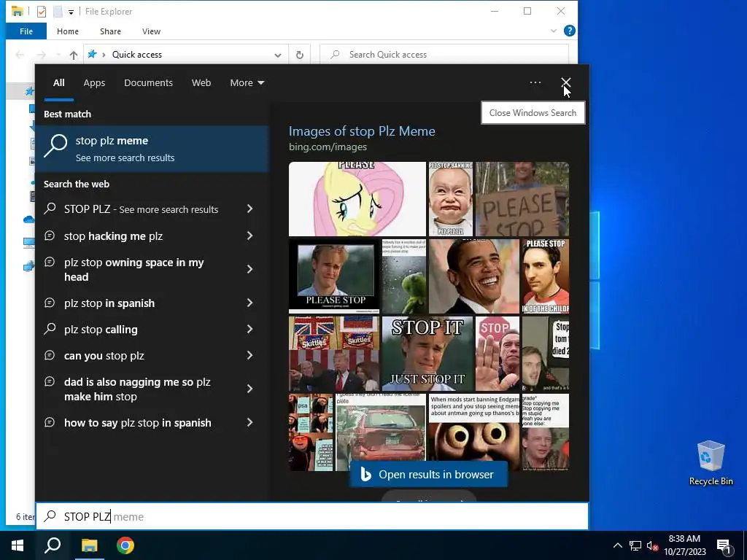The height and width of the screenshot is (560, 747).
Task: Choose 'plz stop owning space in my head'
Action: [x=134, y=270]
